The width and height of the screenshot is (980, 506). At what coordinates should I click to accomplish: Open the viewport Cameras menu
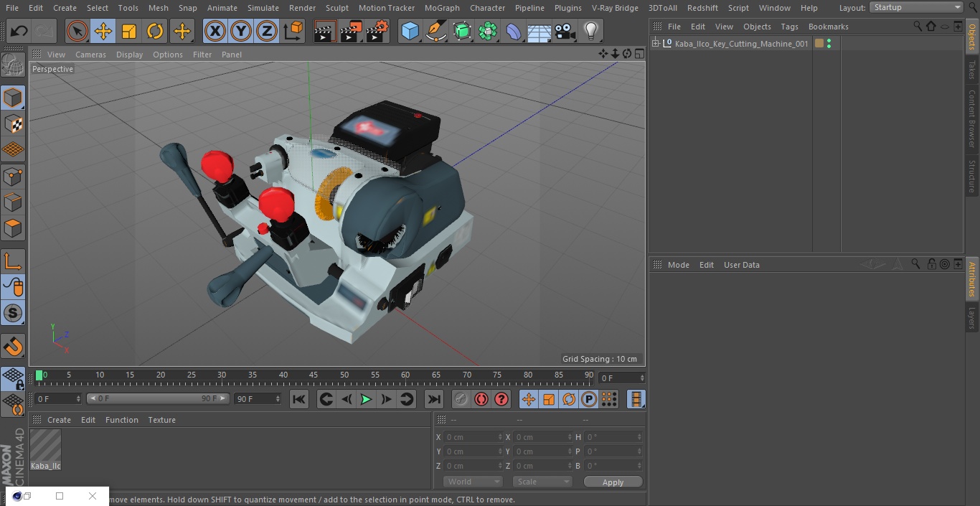click(90, 55)
